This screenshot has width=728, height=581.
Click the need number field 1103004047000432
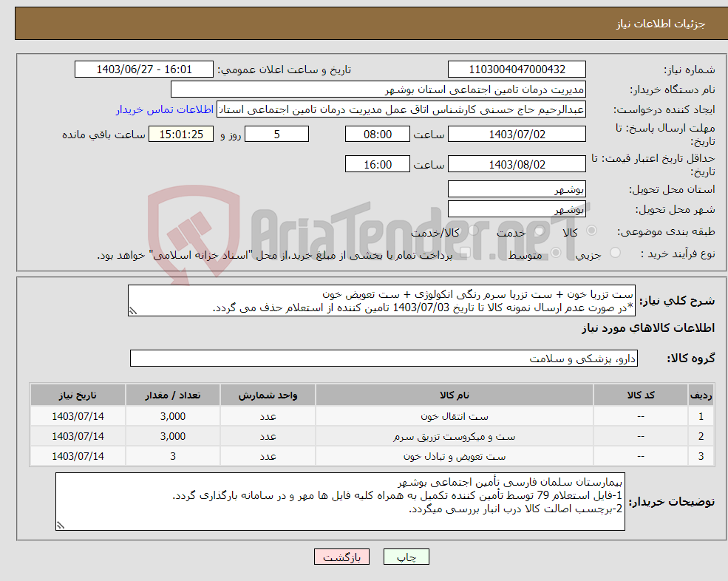coord(517,69)
